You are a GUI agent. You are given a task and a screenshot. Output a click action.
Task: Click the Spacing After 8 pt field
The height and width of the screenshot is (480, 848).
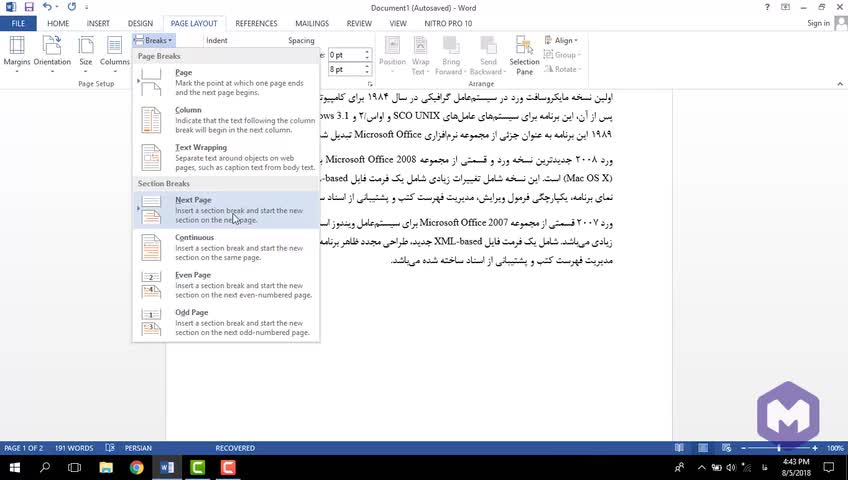pos(345,69)
